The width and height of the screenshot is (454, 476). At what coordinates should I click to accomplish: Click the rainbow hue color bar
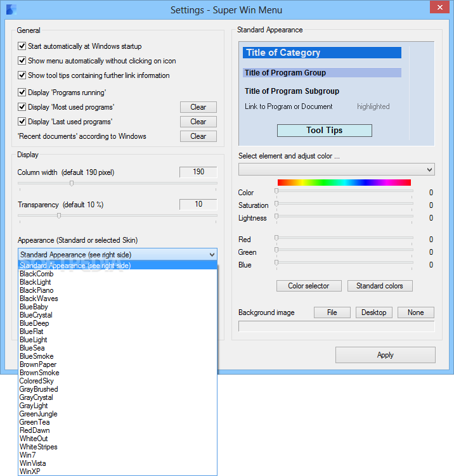tap(344, 182)
